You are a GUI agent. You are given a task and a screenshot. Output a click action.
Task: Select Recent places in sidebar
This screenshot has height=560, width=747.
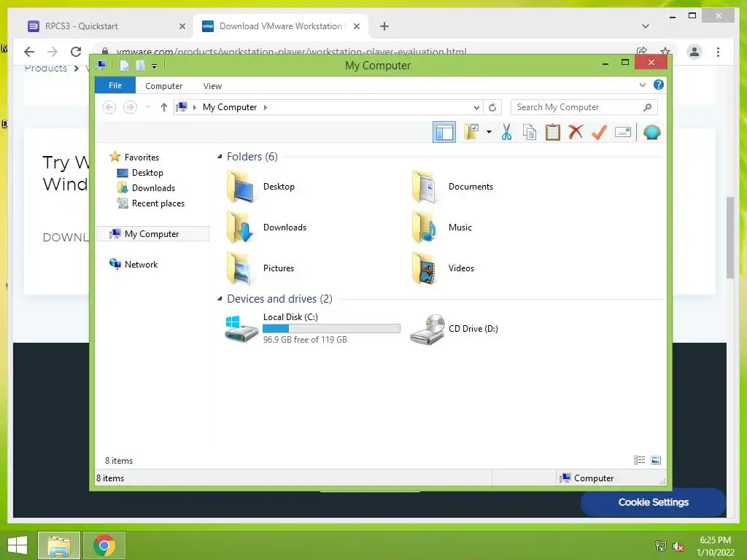150,203
